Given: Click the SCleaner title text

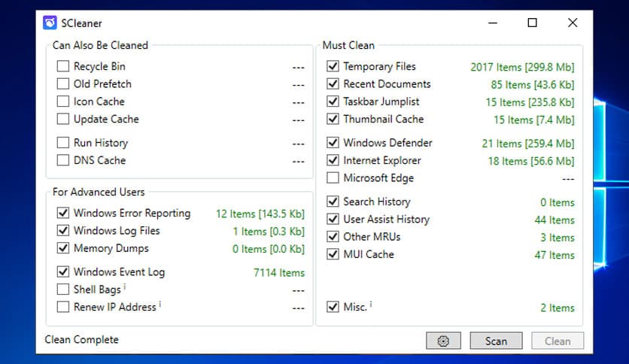Looking at the screenshot, I should (82, 23).
